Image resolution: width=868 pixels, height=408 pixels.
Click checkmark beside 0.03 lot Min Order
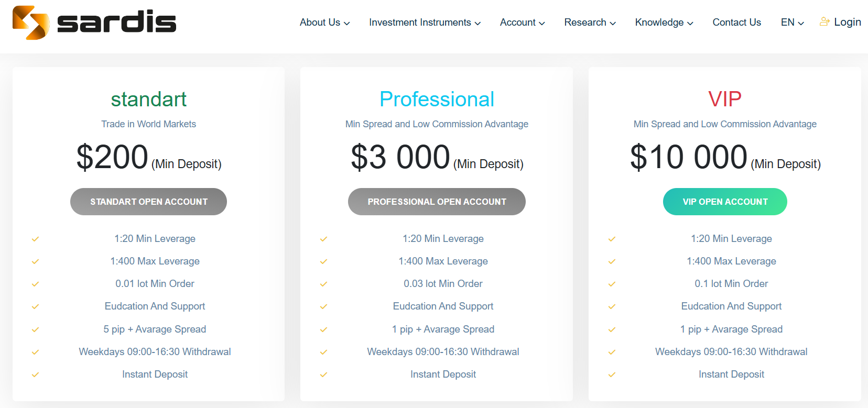point(323,284)
